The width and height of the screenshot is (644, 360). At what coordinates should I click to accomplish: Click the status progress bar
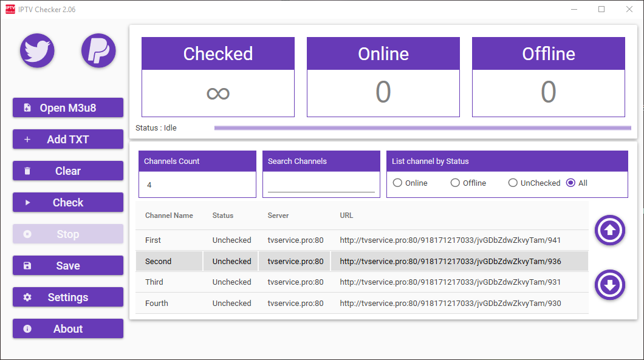(423, 128)
